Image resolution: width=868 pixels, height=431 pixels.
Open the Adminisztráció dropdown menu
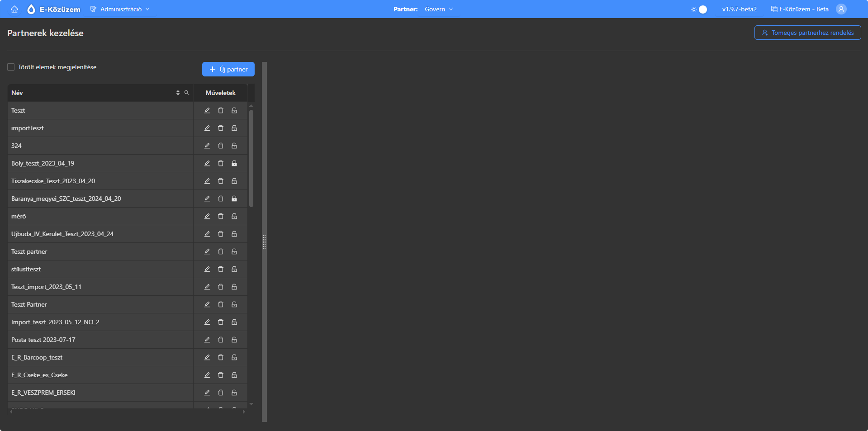click(x=120, y=9)
